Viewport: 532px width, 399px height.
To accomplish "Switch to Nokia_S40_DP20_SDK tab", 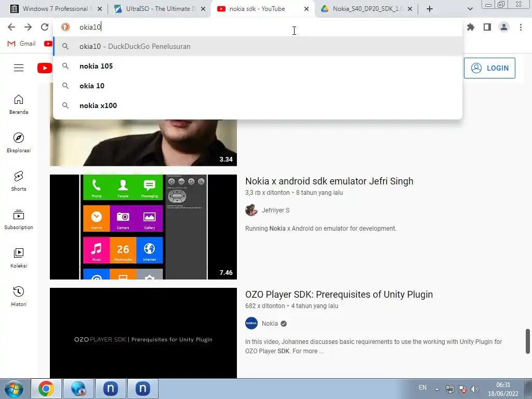I will click(x=366, y=9).
